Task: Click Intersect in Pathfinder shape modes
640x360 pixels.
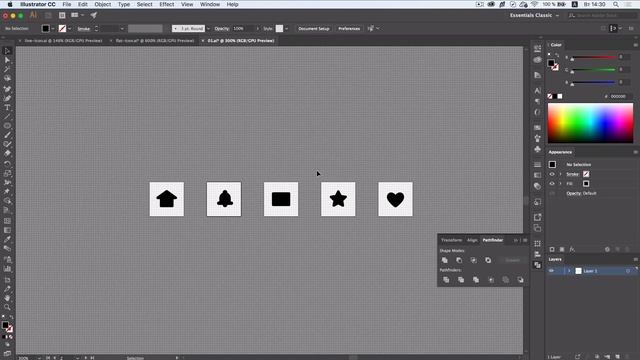Action: [473, 260]
